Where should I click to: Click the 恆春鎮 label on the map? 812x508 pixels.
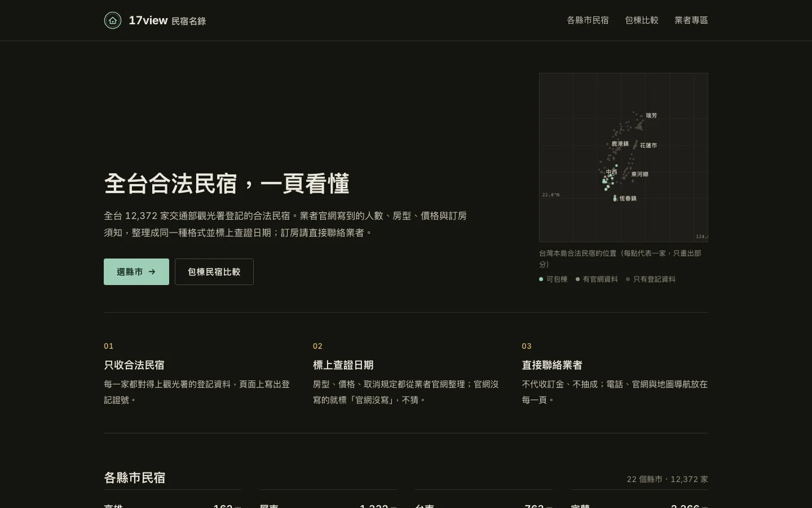[628, 198]
